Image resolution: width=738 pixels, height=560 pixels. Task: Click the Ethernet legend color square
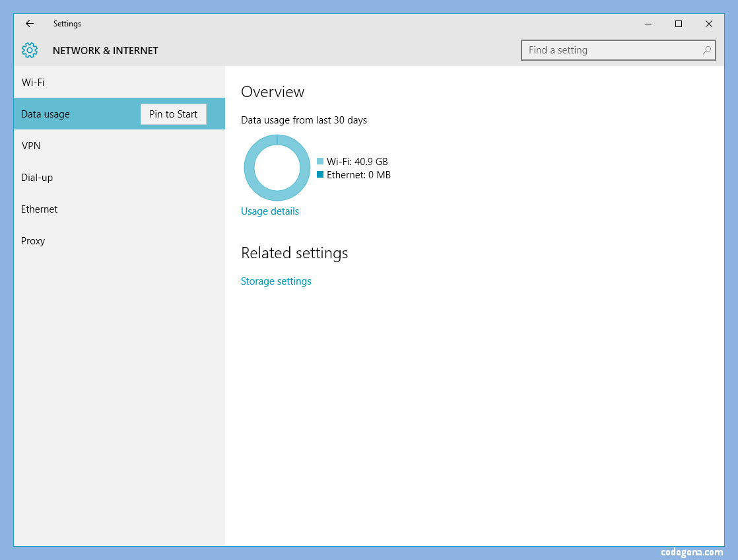(320, 175)
